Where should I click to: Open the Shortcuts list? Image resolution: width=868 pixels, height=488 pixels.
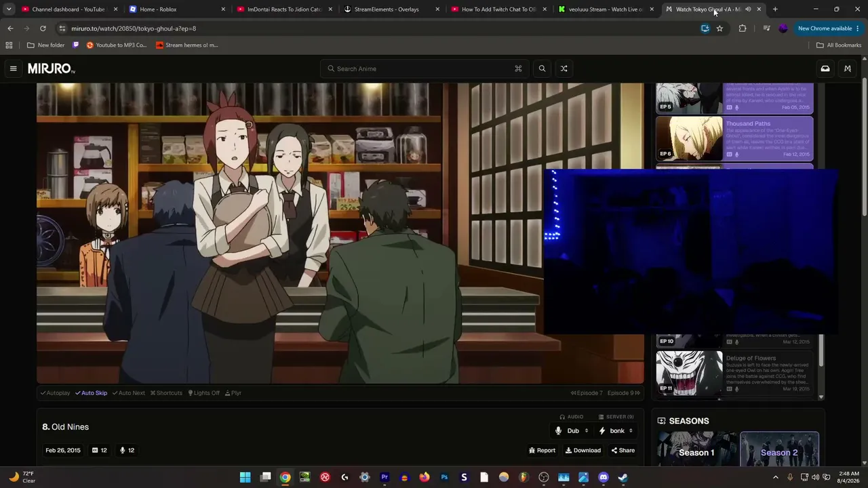click(x=166, y=393)
